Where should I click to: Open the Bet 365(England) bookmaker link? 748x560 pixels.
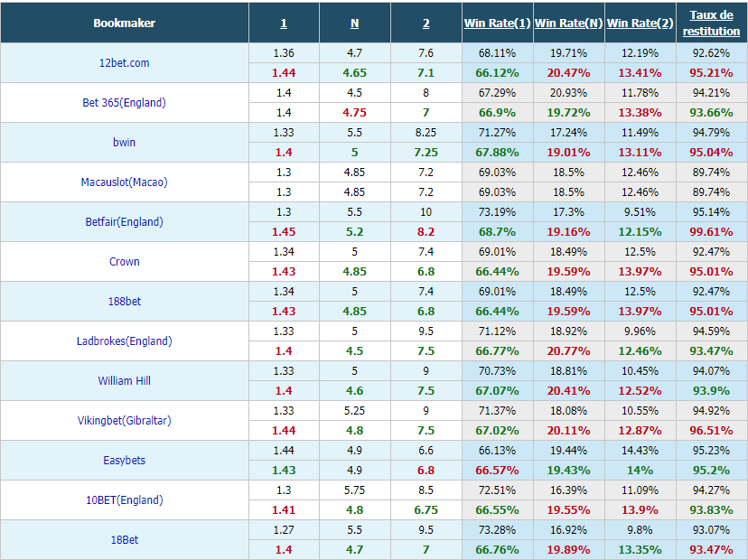(124, 103)
